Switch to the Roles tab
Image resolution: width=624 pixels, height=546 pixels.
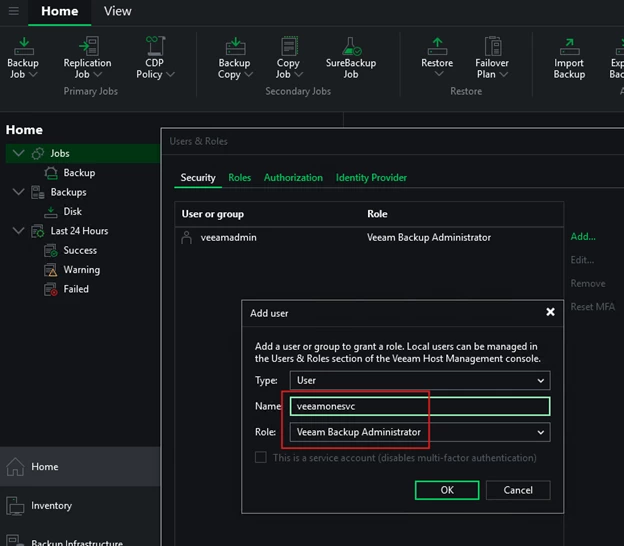point(239,178)
